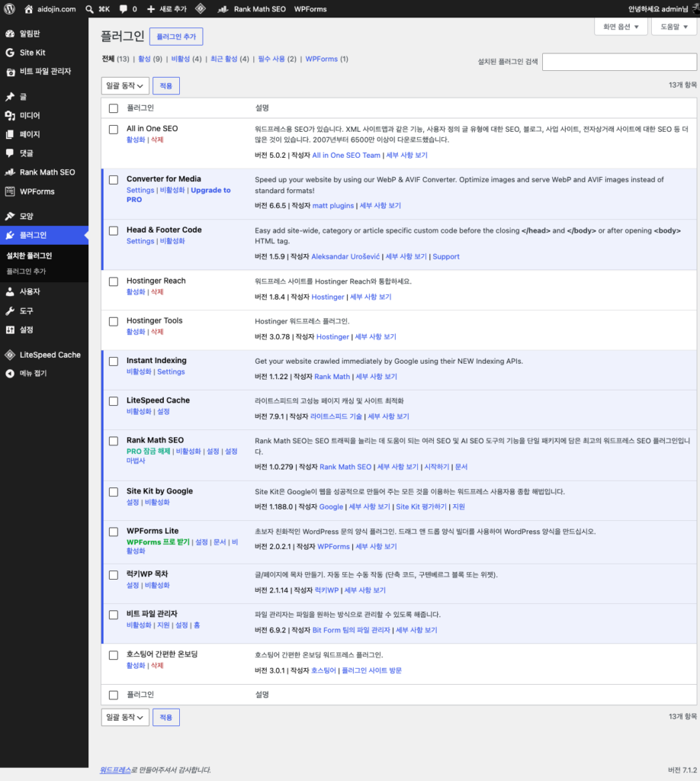Open the 댓글 speech bubble icon in sidebar

click(x=10, y=153)
